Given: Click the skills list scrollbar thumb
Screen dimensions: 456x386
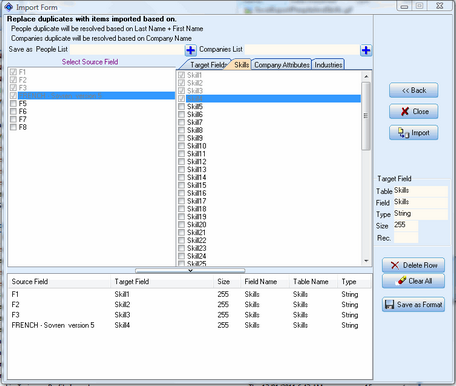Looking at the screenshot, I should tap(366, 116).
